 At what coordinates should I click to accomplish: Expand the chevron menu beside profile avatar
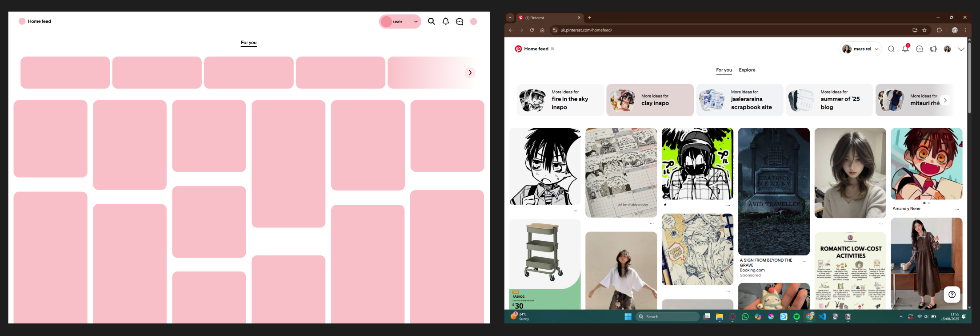[x=961, y=49]
